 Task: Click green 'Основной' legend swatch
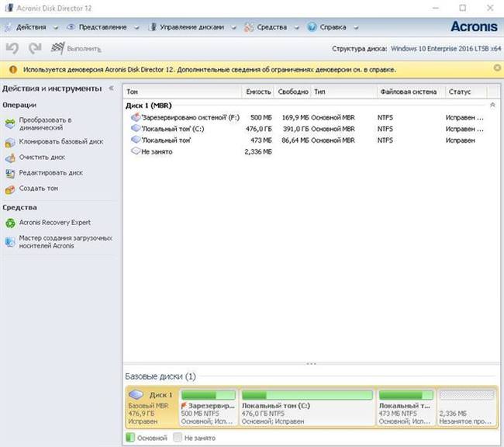[130, 438]
